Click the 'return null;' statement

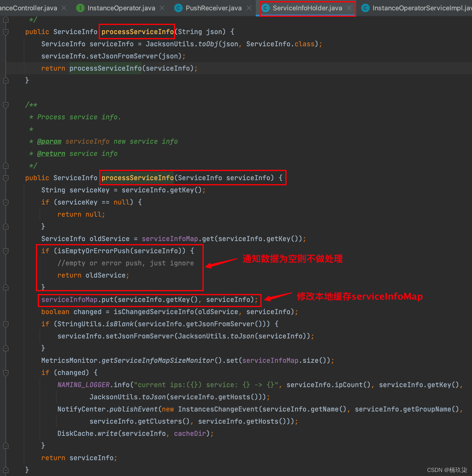tap(81, 214)
